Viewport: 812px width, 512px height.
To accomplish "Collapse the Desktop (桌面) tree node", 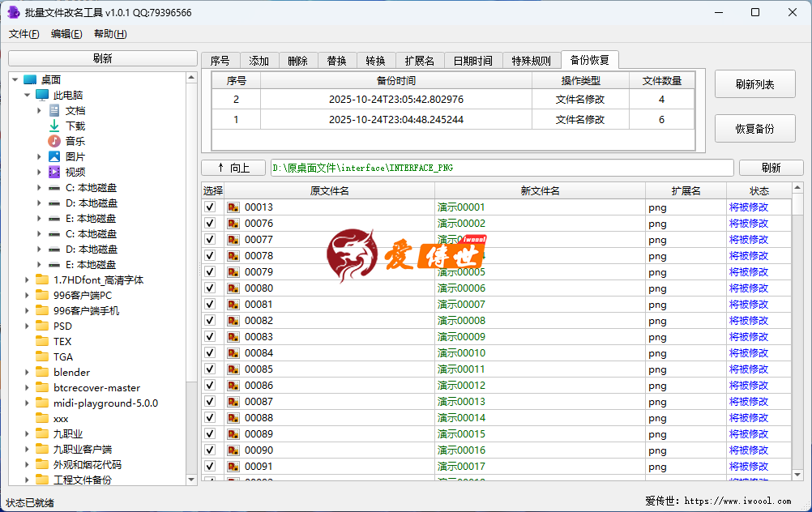I will coord(15,79).
